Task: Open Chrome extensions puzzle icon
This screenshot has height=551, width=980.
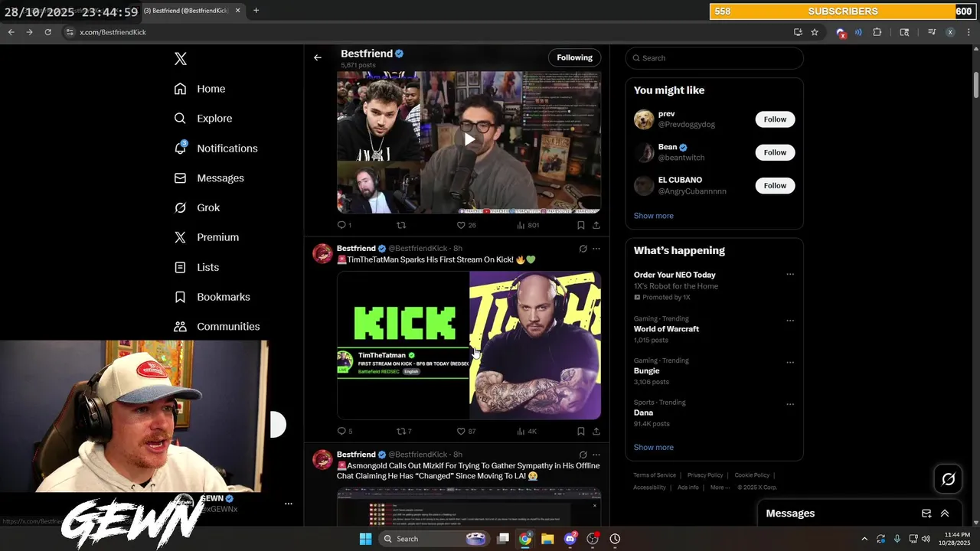Action: click(877, 32)
